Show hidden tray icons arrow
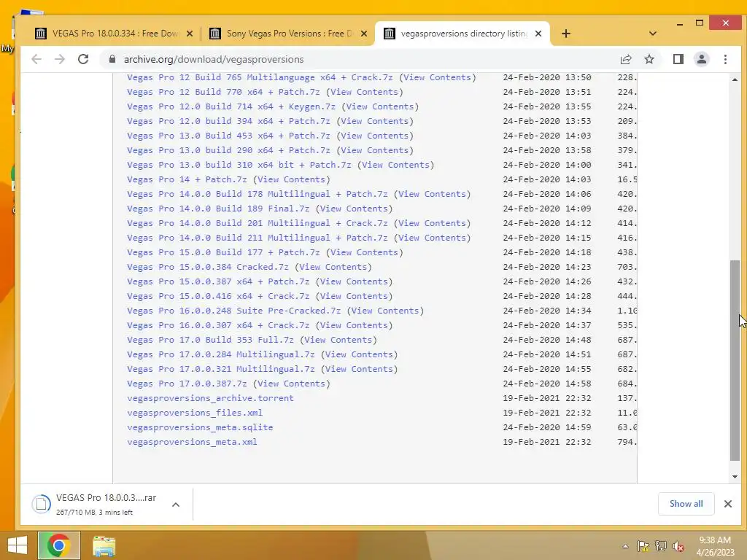Viewport: 747px width, 560px height. click(x=625, y=546)
